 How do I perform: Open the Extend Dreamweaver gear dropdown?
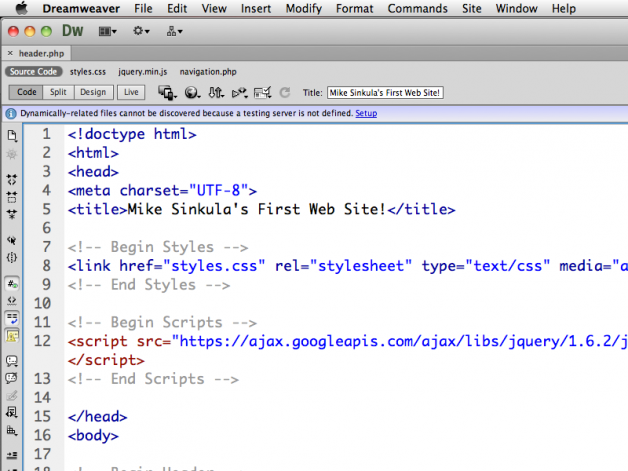coord(141,31)
